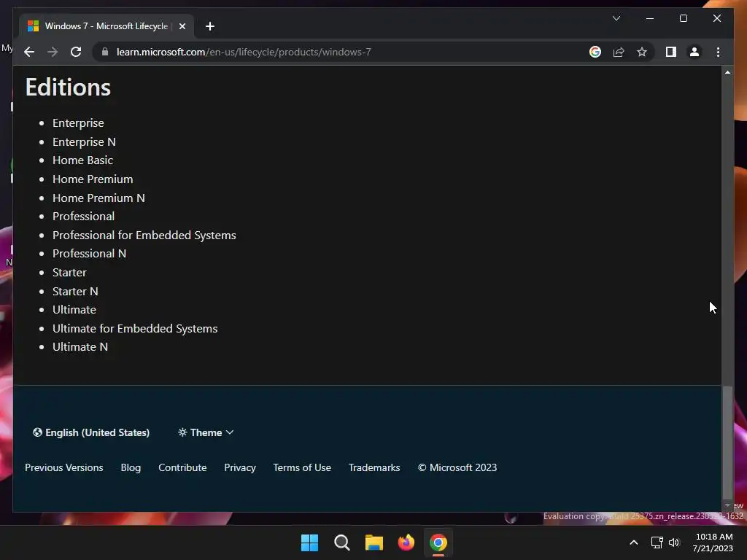Open Windows Start menu
The image size is (747, 560).
click(x=309, y=542)
